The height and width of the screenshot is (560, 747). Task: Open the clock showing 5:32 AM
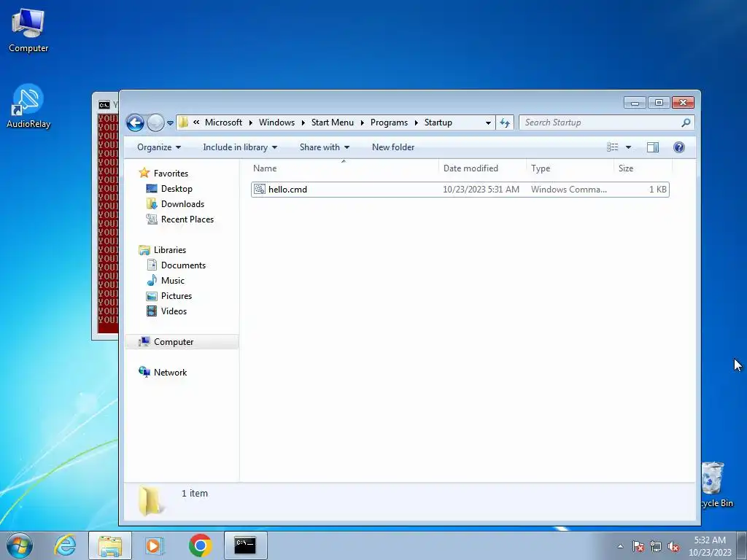(x=710, y=546)
